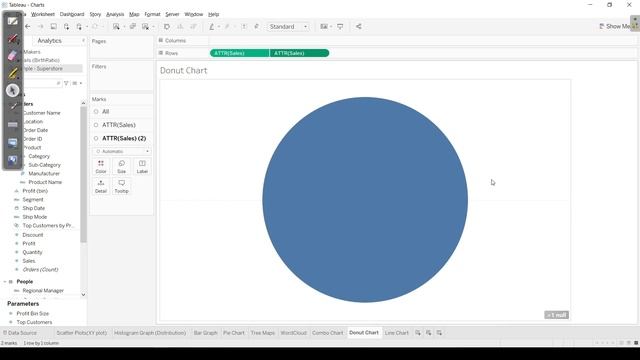The width and height of the screenshot is (640, 360).
Task: Collapse the People table group
Action: (5, 282)
